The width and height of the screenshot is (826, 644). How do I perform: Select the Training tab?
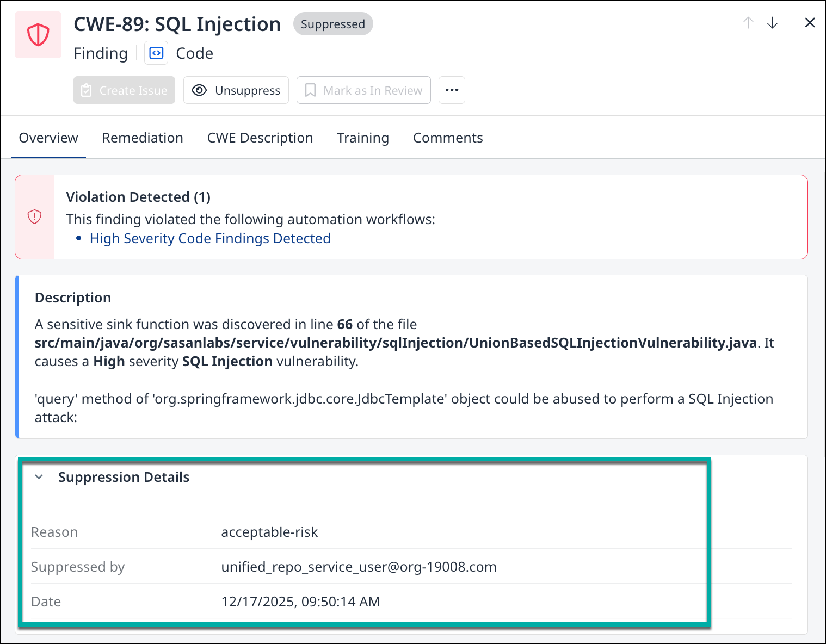(x=363, y=138)
